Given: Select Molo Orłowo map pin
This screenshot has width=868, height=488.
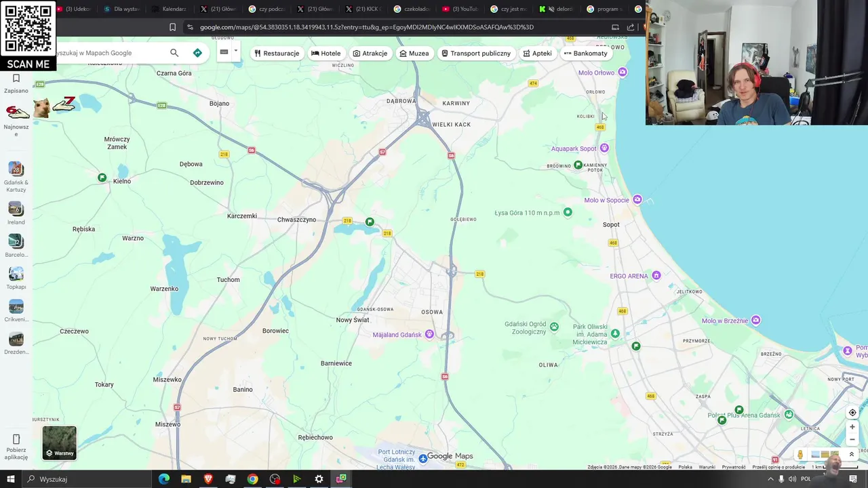Looking at the screenshot, I should (x=623, y=72).
